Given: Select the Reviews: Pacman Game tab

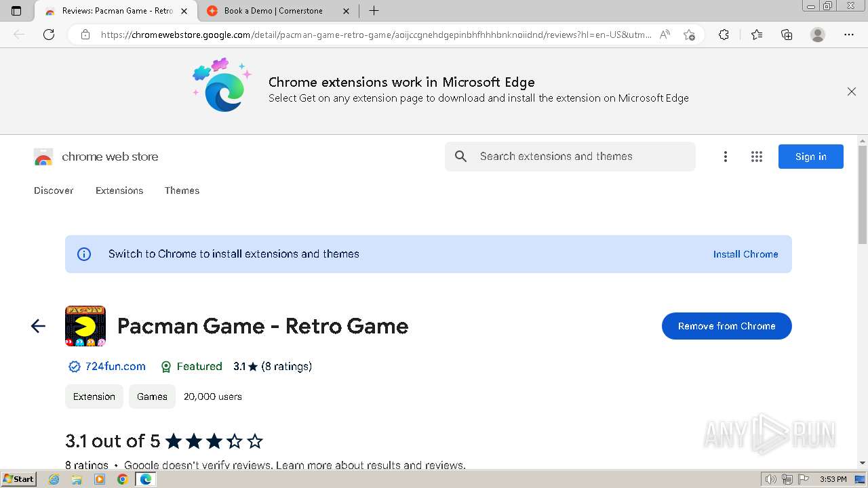Looking at the screenshot, I should 117,11.
